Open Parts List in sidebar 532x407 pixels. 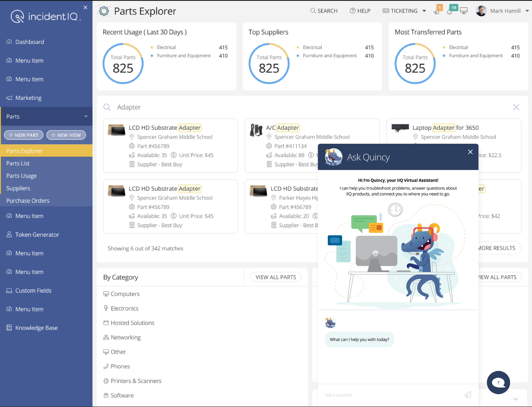[x=18, y=163]
